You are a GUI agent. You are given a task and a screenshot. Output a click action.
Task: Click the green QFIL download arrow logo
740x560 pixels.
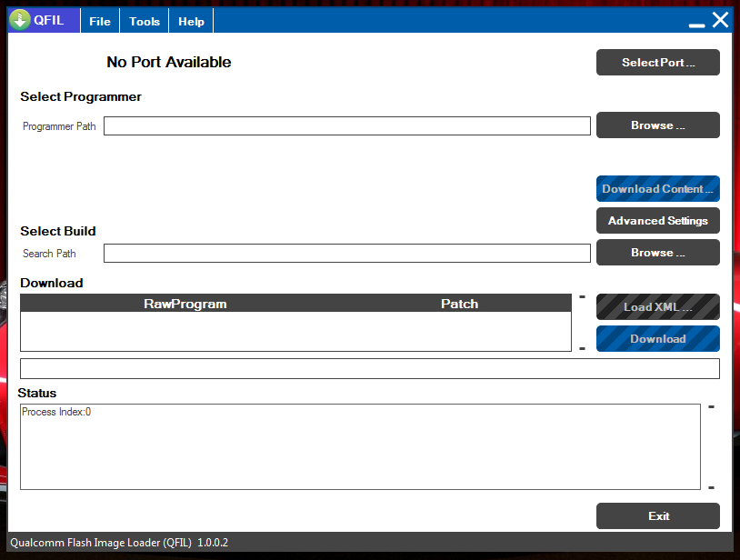[x=20, y=20]
